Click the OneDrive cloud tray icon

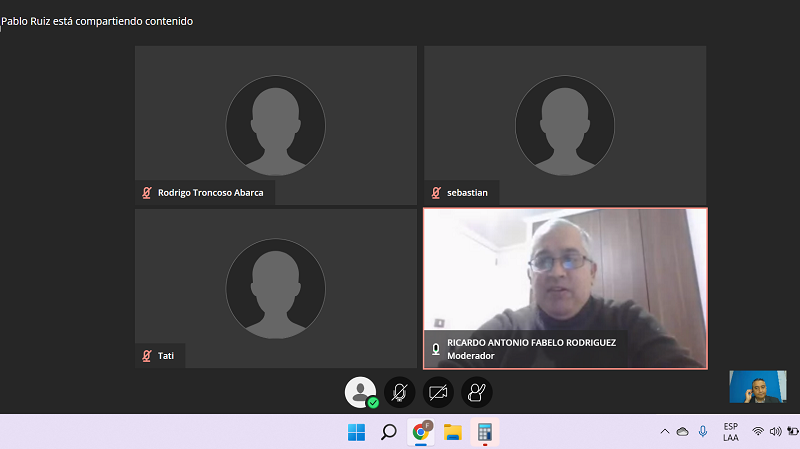pos(683,432)
